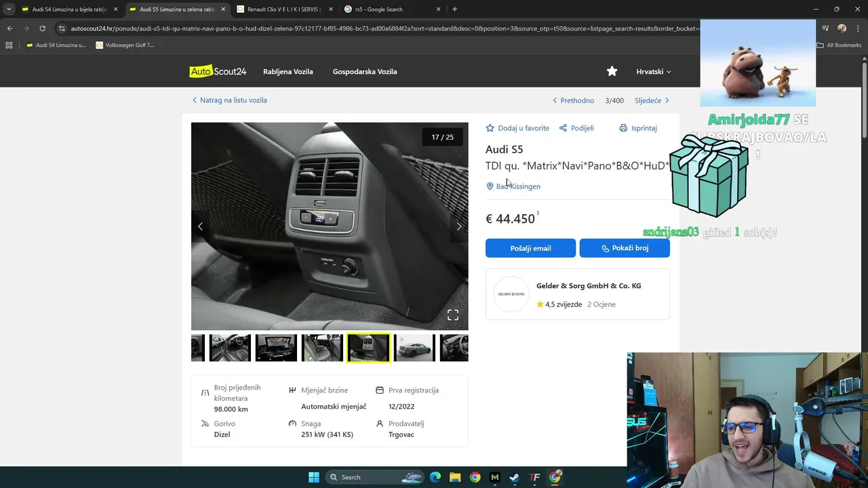Open File Explorer from the taskbar
Screen dimensions: 868x488
[455, 477]
